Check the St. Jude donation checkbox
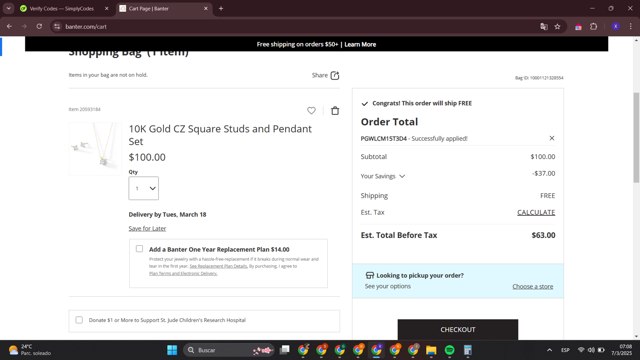Viewport: 640px width, 360px height. pos(79,320)
